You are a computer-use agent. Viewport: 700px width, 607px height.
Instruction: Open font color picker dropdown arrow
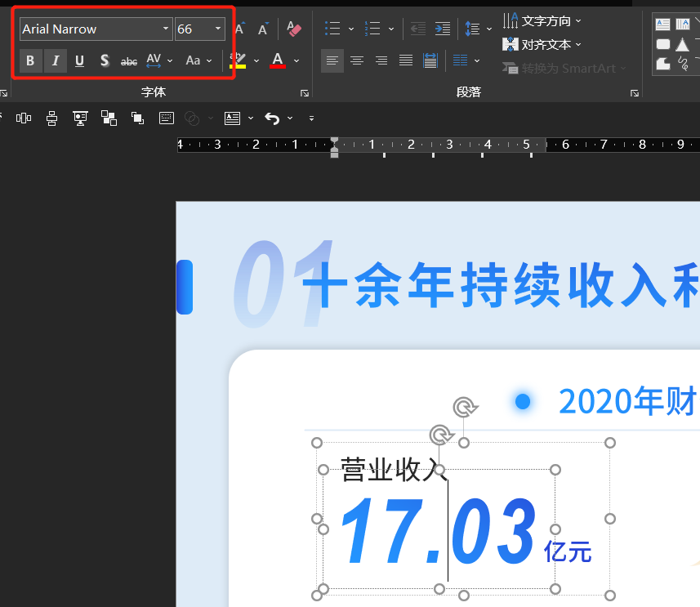click(x=296, y=60)
